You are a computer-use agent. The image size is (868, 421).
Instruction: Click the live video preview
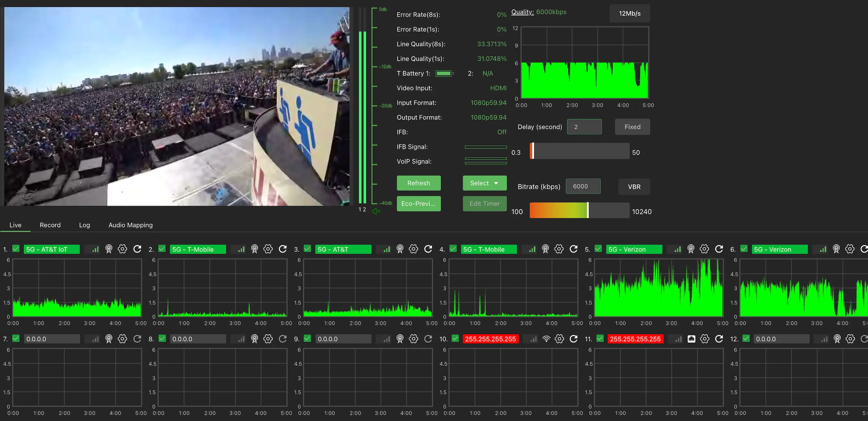point(177,106)
